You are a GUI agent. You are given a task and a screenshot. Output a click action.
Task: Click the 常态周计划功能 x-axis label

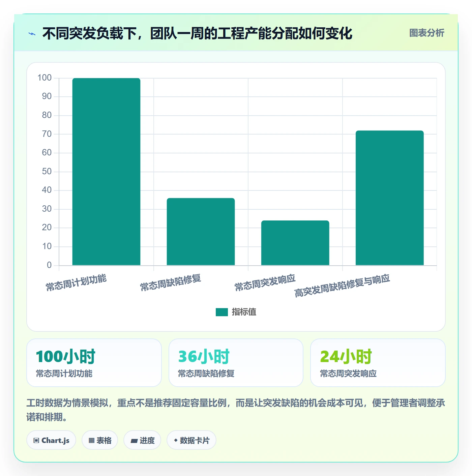(x=76, y=282)
